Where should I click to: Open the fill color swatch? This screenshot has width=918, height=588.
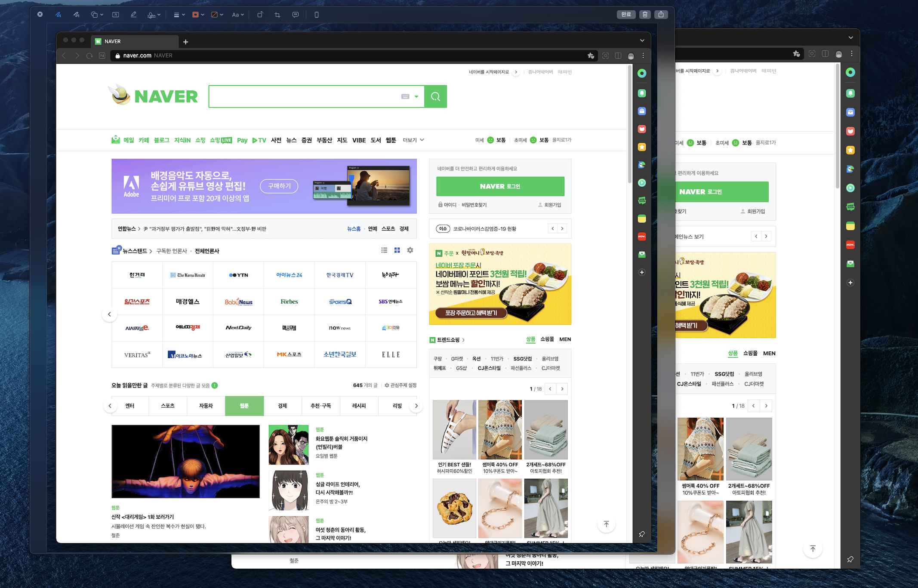(x=215, y=15)
